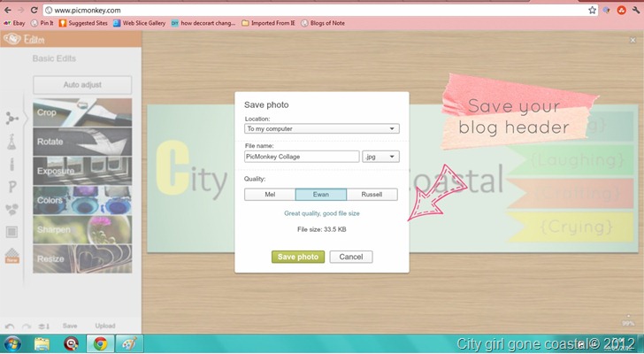
Task: Open the Windows Start button
Action: 12,343
